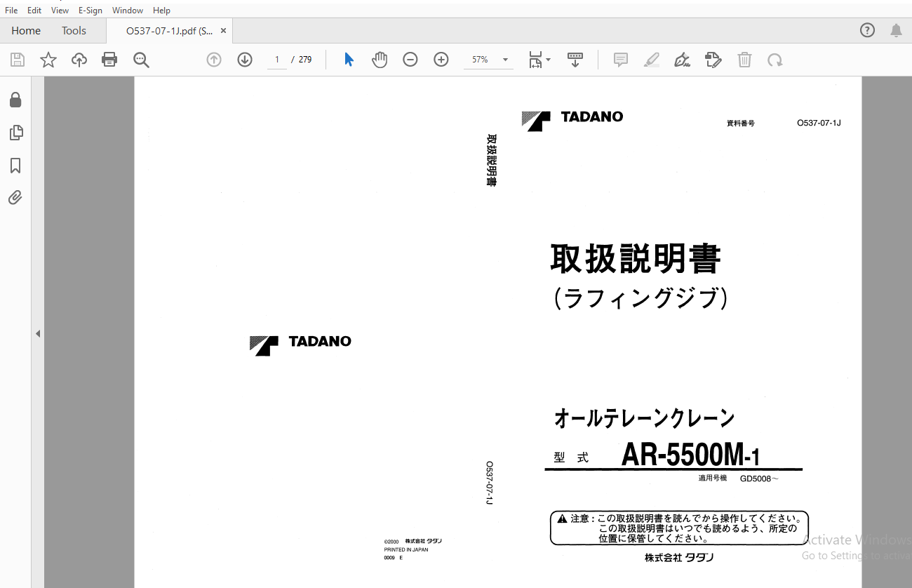This screenshot has width=912, height=588.
Task: Click the 取扱説明書 main title
Action: click(x=636, y=258)
